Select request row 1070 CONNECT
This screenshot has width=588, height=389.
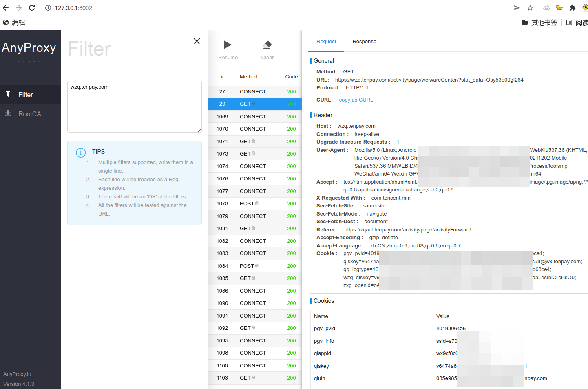click(255, 129)
